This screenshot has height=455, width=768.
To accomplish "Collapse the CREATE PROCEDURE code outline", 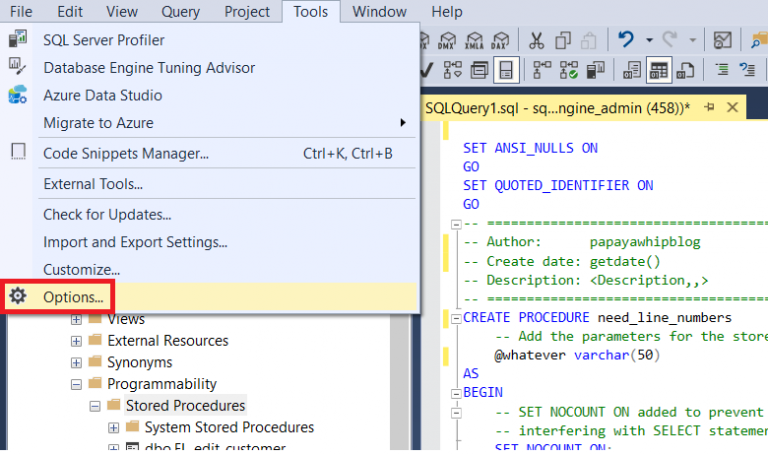I will coord(456,318).
